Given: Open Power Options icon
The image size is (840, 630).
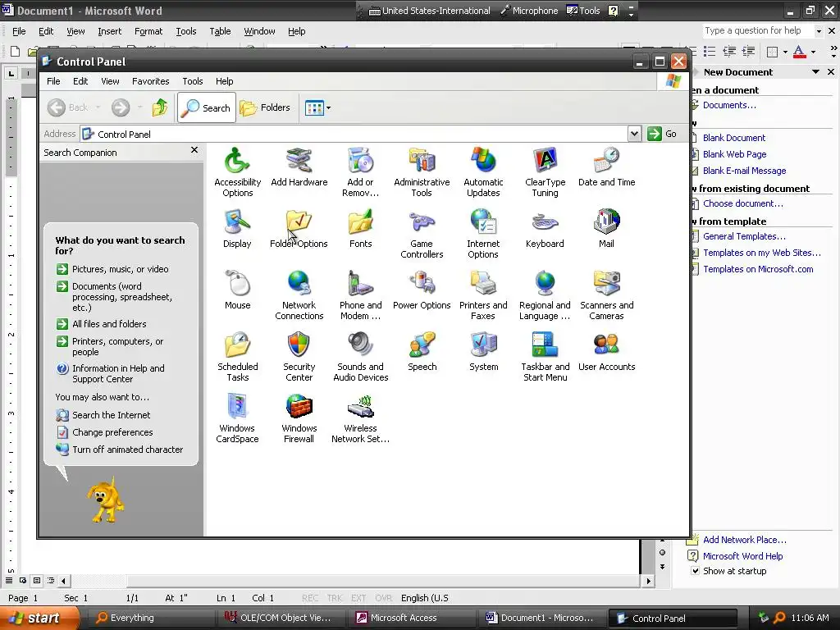Looking at the screenshot, I should (x=422, y=290).
